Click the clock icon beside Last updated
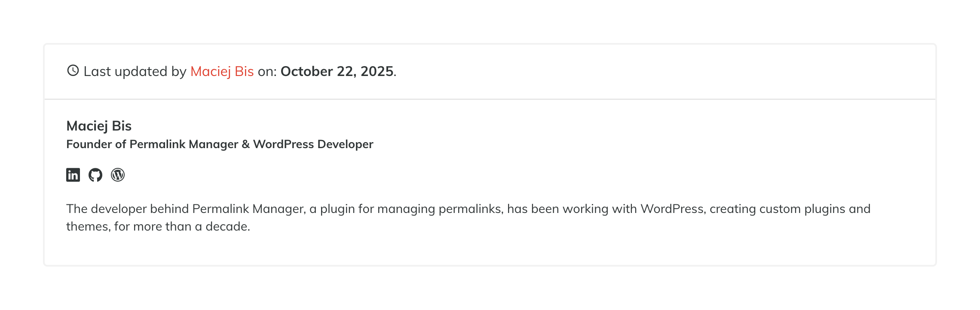Viewport: 980px width, 310px height. click(x=73, y=70)
